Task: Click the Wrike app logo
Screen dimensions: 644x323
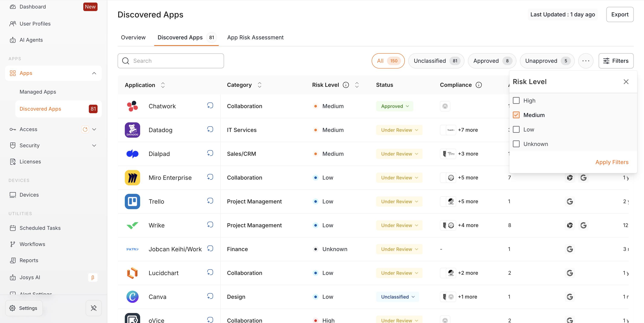Action: coord(132,225)
